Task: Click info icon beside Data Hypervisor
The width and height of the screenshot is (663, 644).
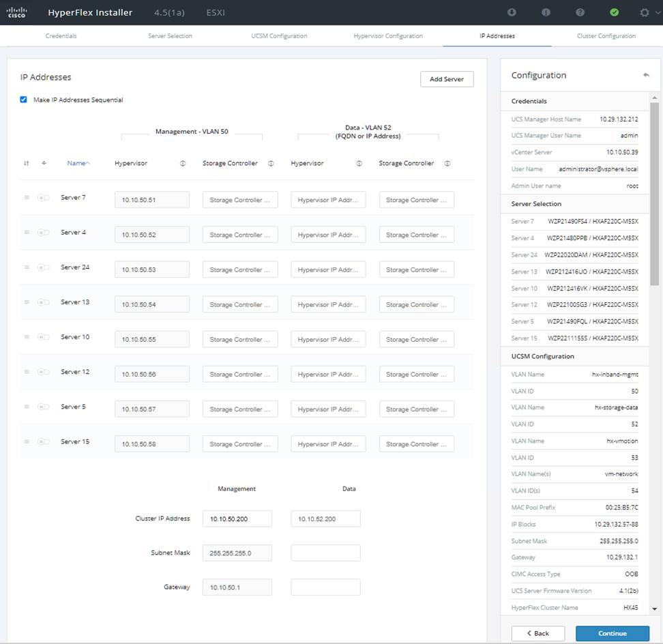Action: (359, 163)
